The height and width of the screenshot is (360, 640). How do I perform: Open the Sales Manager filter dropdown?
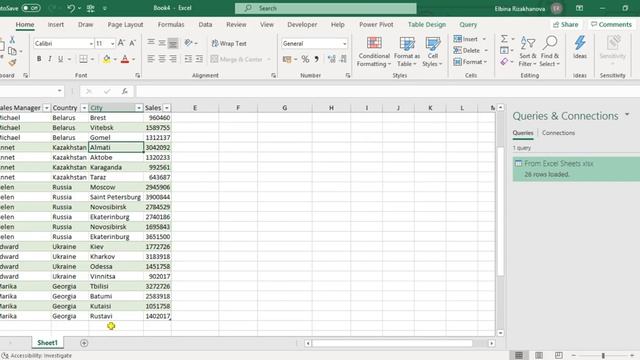click(46, 108)
